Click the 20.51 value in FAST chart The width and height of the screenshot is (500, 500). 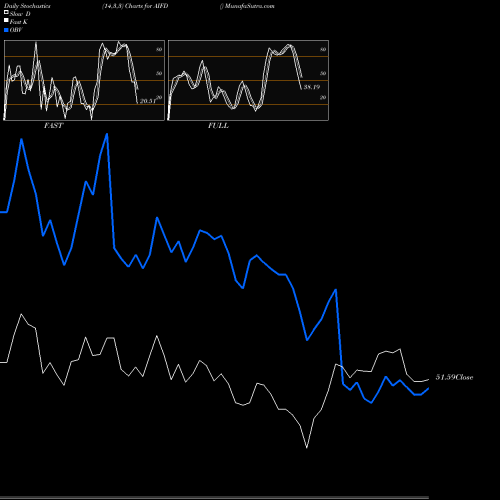point(148,101)
